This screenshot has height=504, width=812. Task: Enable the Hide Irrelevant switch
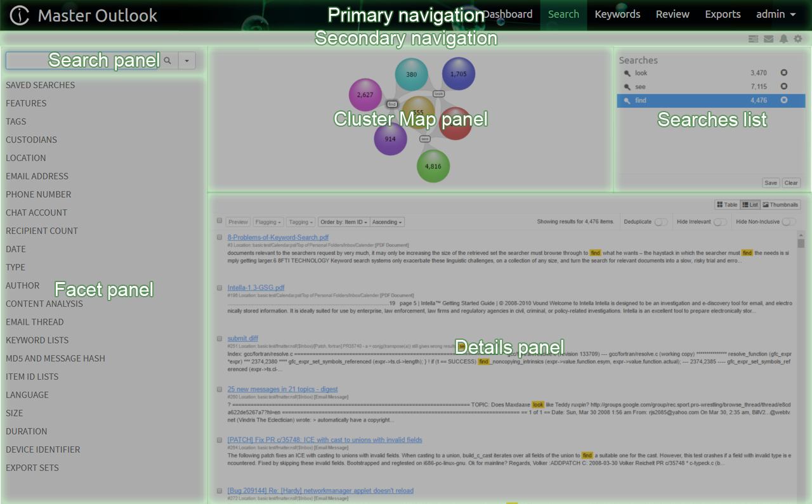720,222
